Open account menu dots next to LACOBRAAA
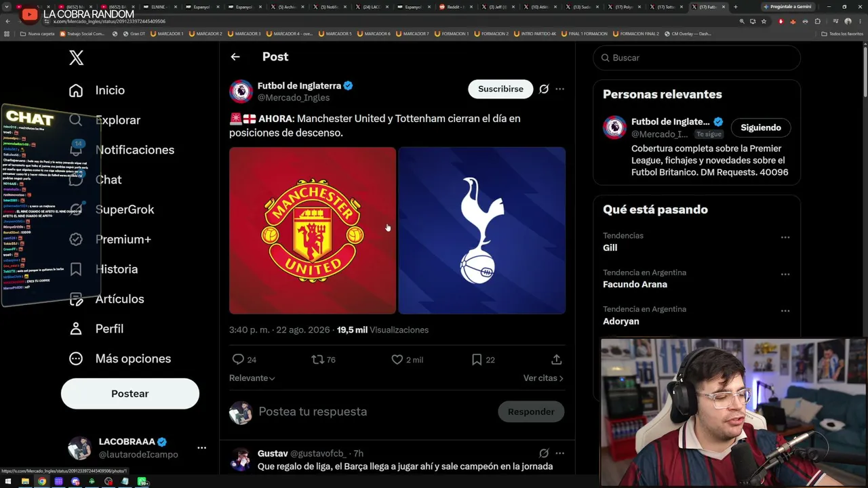Image resolution: width=868 pixels, height=488 pixels. 201,448
